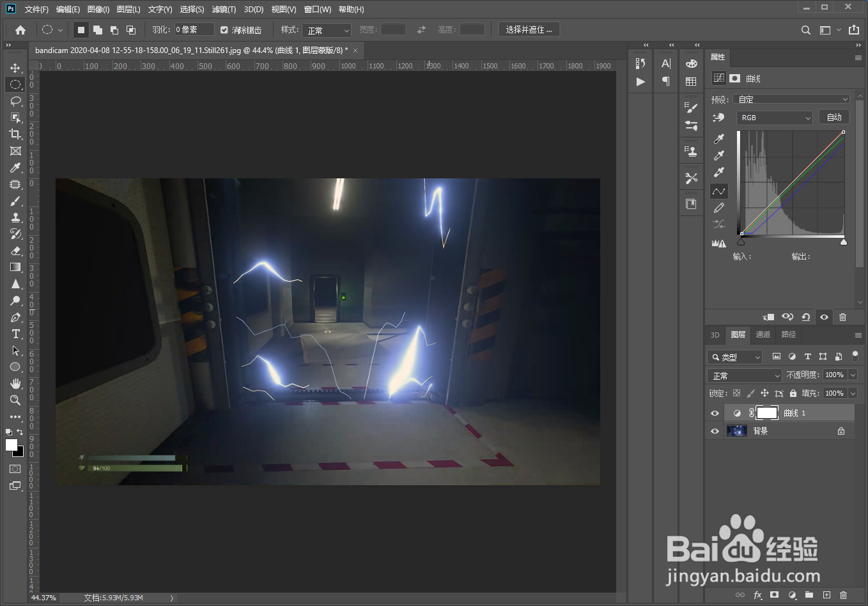The image size is (868, 606).
Task: Toggle clip adjustment to layer below
Action: [x=769, y=317]
